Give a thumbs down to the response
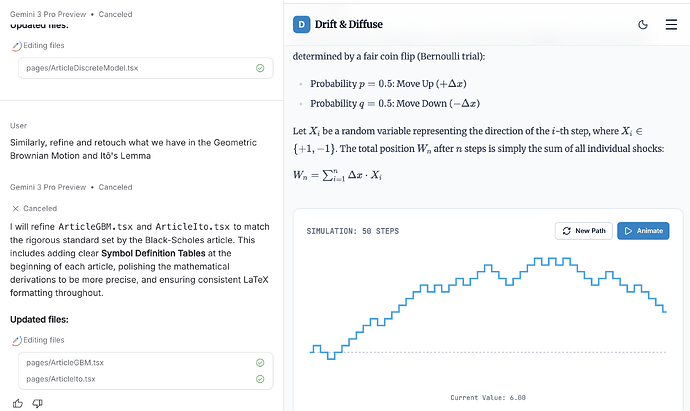The width and height of the screenshot is (690, 411). (37, 403)
